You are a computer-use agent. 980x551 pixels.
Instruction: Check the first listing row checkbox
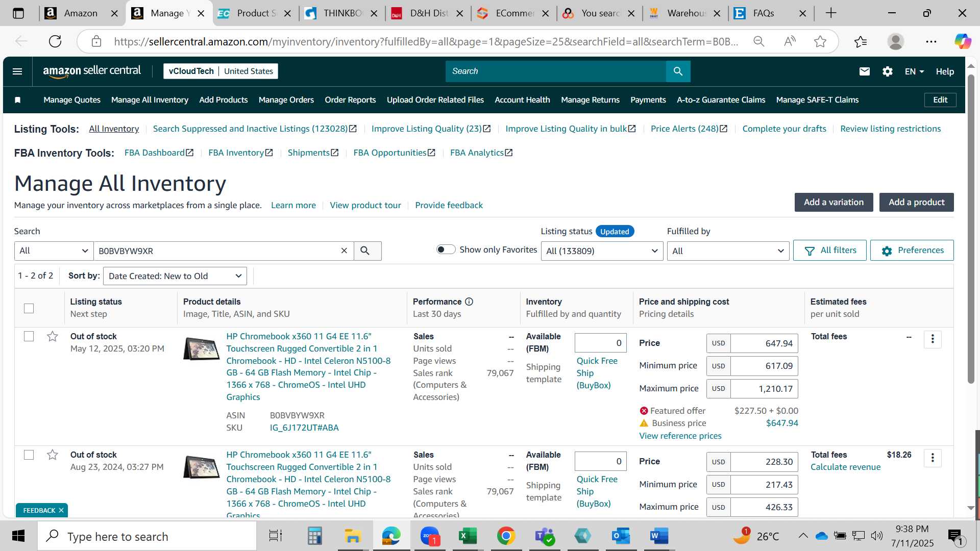29,336
